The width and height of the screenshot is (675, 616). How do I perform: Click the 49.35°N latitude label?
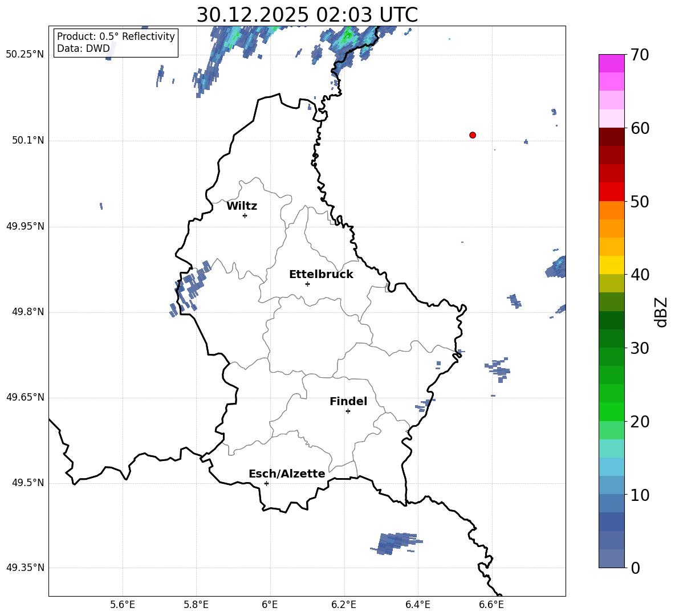(25, 568)
